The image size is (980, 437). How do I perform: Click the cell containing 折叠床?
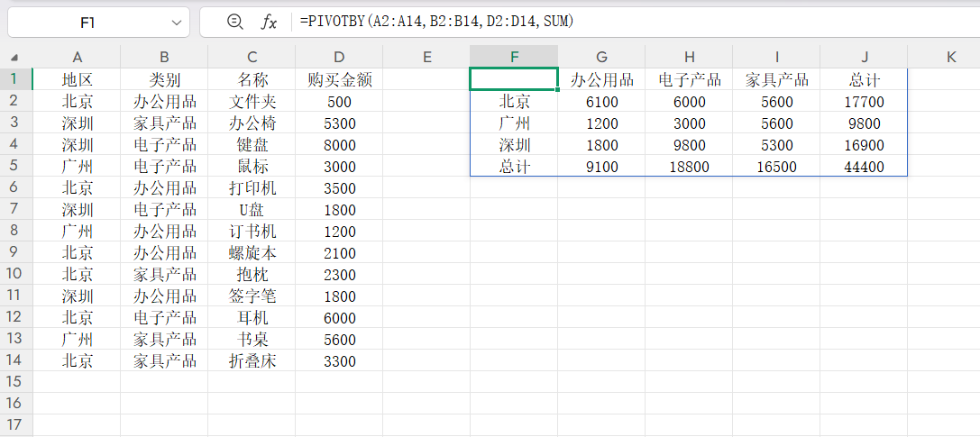coord(252,361)
